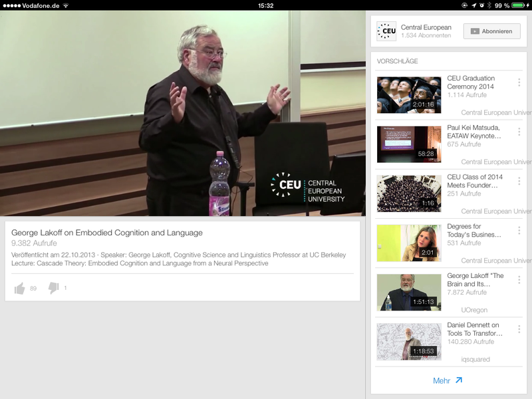532x399 pixels.
Task: Tap the battery icon in status bar
Action: pos(518,5)
